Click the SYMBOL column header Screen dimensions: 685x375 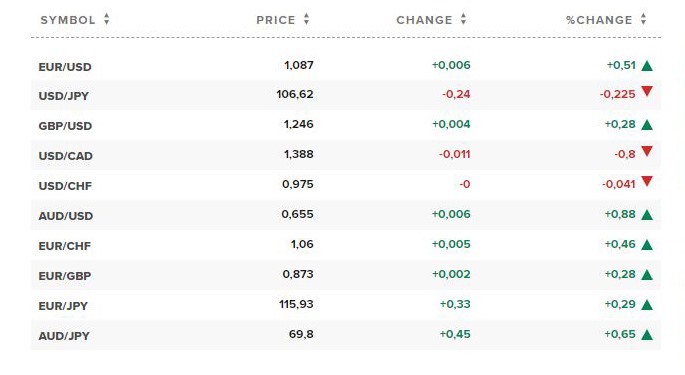coord(68,20)
